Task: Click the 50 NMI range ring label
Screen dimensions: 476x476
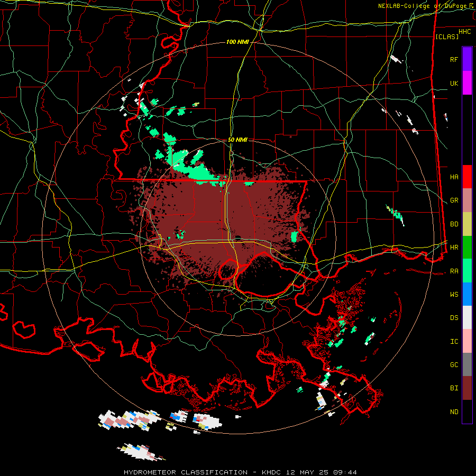Action: pos(237,140)
